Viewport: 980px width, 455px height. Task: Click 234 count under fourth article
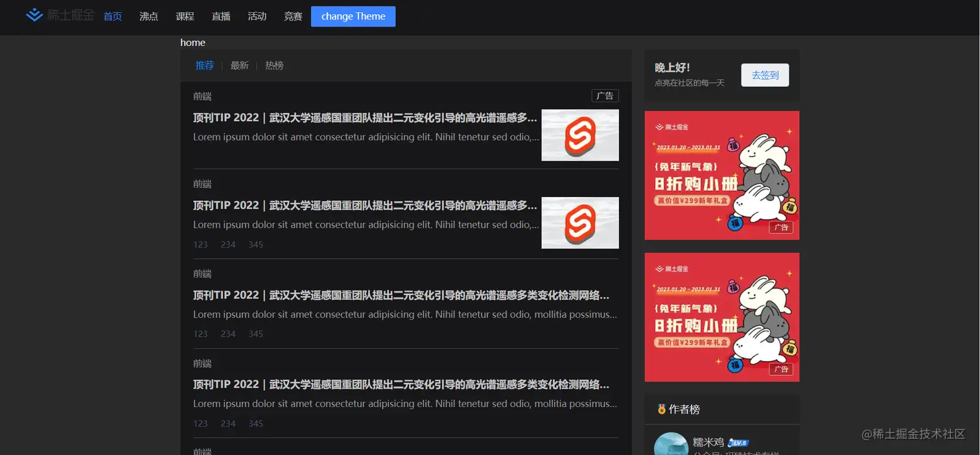tap(228, 423)
